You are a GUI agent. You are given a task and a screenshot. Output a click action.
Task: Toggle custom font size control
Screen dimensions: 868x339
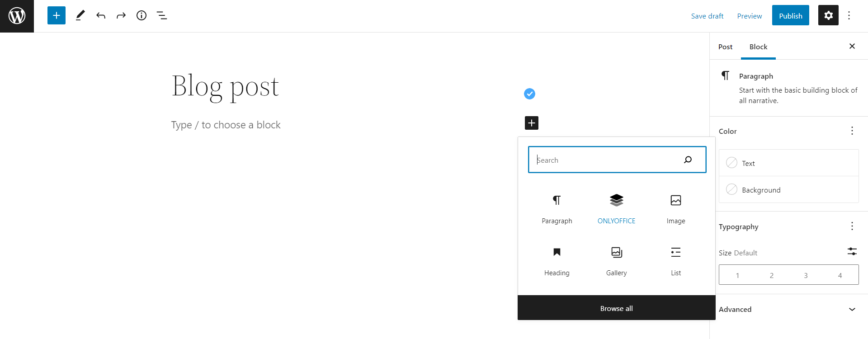[x=852, y=251]
